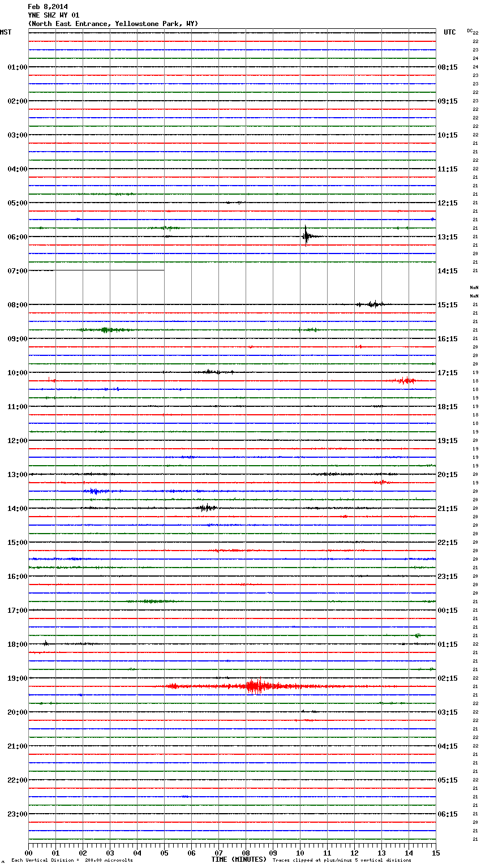Click the '(North East Entrance, Yellowstone Park, WY)' subtitle
The width and height of the screenshot is (481, 868).
[x=113, y=24]
